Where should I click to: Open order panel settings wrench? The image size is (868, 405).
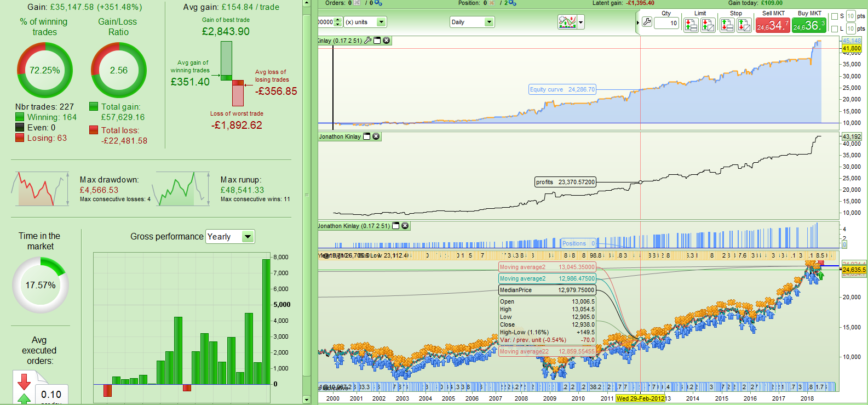(647, 22)
